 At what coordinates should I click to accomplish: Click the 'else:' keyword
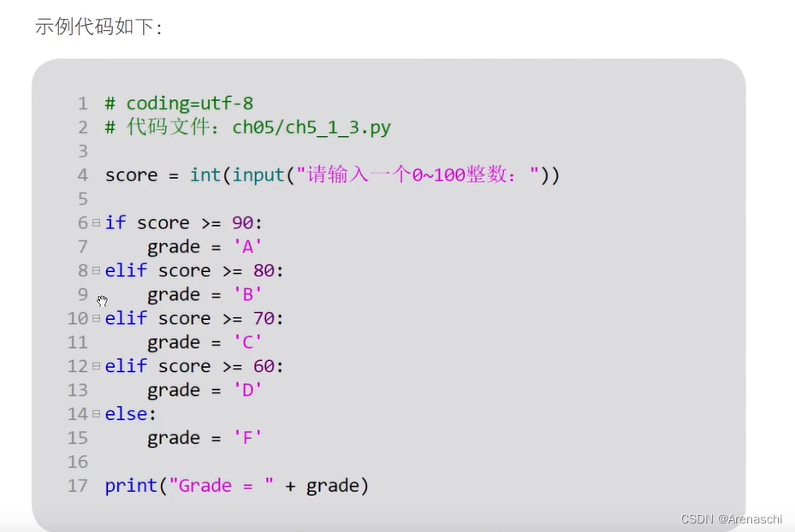130,414
